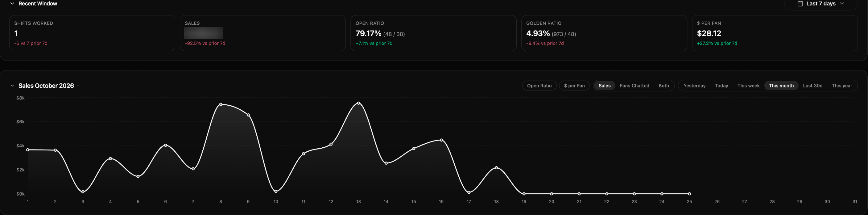Collapse the Sales October 2026 chart chevron
868x215 pixels.
pyautogui.click(x=12, y=86)
